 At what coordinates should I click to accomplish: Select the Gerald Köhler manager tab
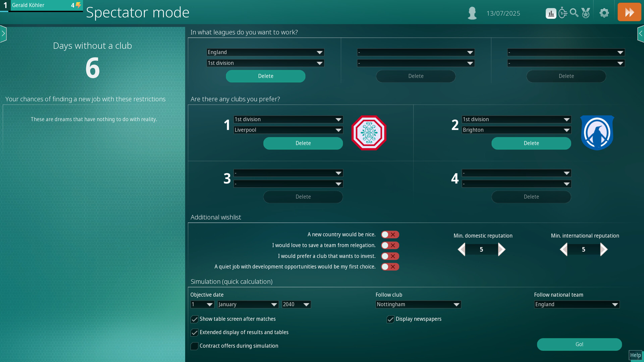click(x=41, y=5)
